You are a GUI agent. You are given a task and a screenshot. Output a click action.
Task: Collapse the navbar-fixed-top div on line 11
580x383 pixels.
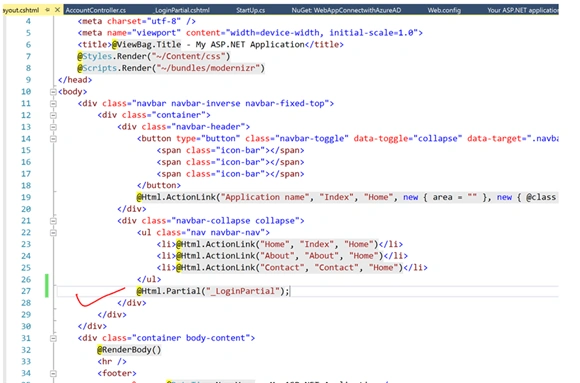pos(53,104)
